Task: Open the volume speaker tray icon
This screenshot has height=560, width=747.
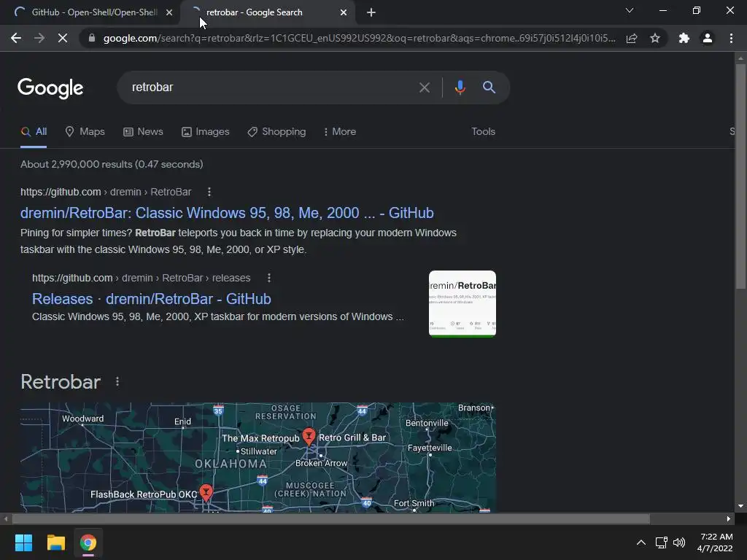Action: coord(679,542)
